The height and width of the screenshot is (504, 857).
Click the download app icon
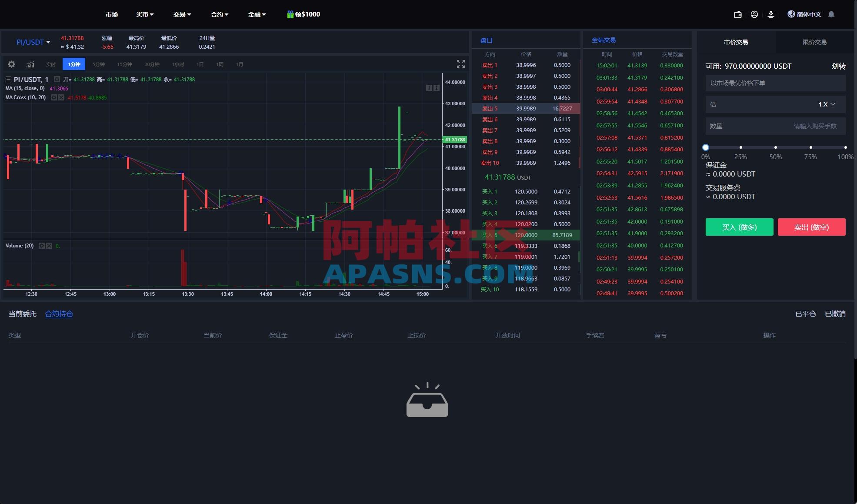(771, 14)
